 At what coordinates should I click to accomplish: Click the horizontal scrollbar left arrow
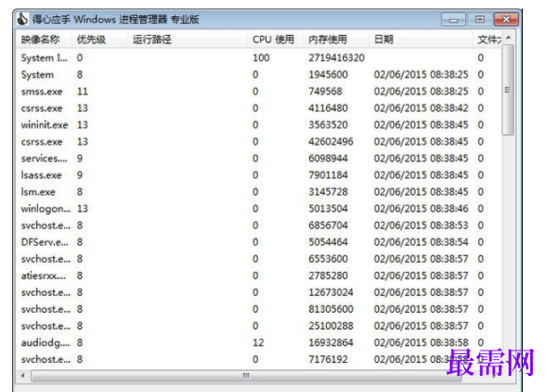(23, 376)
